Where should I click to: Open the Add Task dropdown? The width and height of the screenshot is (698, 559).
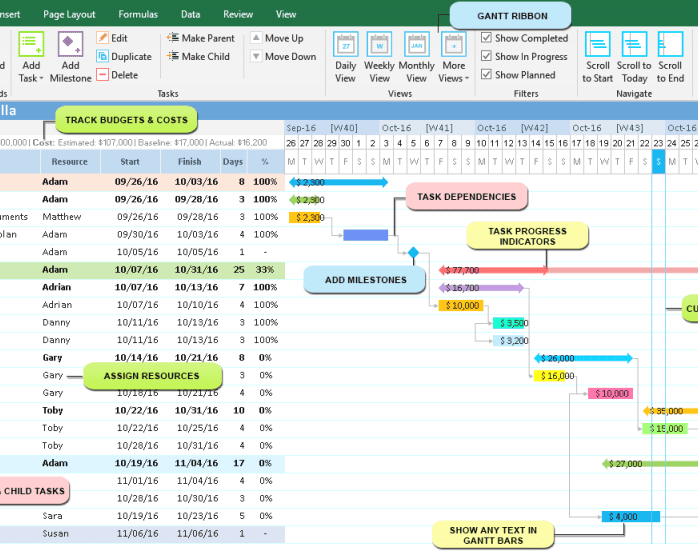(x=30, y=78)
